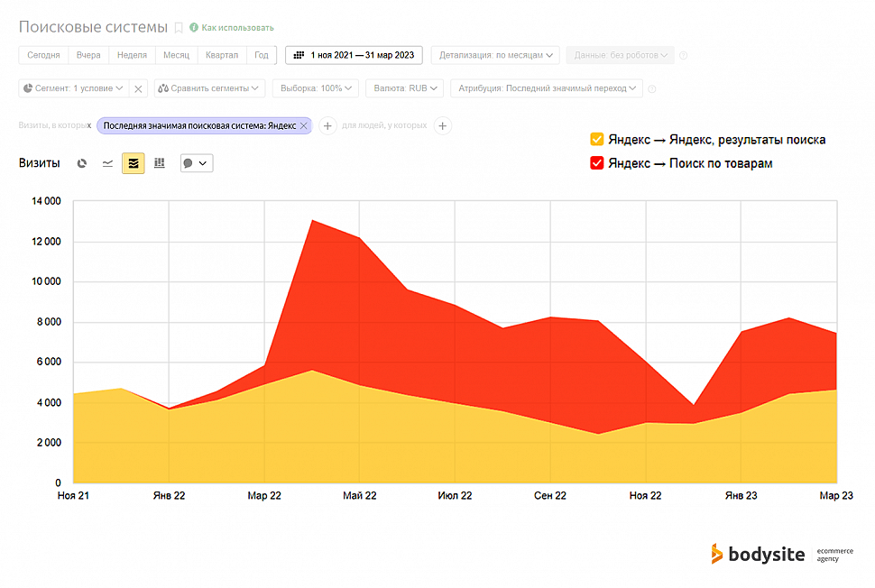The width and height of the screenshot is (875, 588).
Task: Click the 'Визиты' metric label
Action: pyautogui.click(x=39, y=163)
